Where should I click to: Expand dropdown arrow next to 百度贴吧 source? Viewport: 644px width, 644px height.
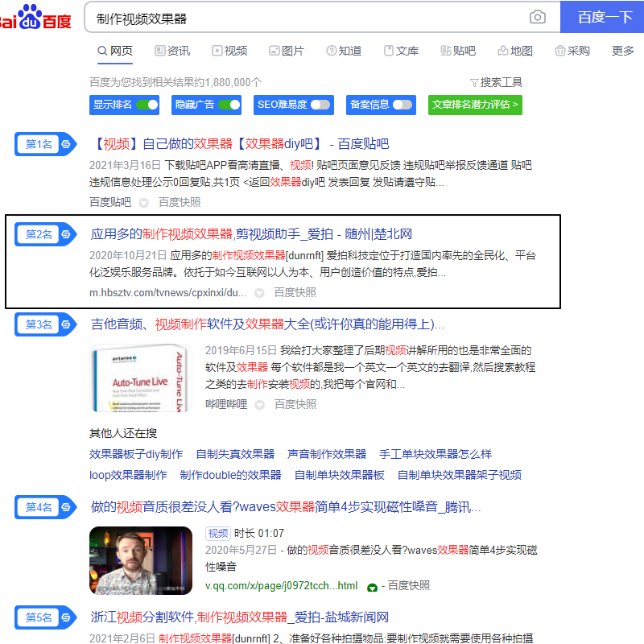pyautogui.click(x=144, y=203)
